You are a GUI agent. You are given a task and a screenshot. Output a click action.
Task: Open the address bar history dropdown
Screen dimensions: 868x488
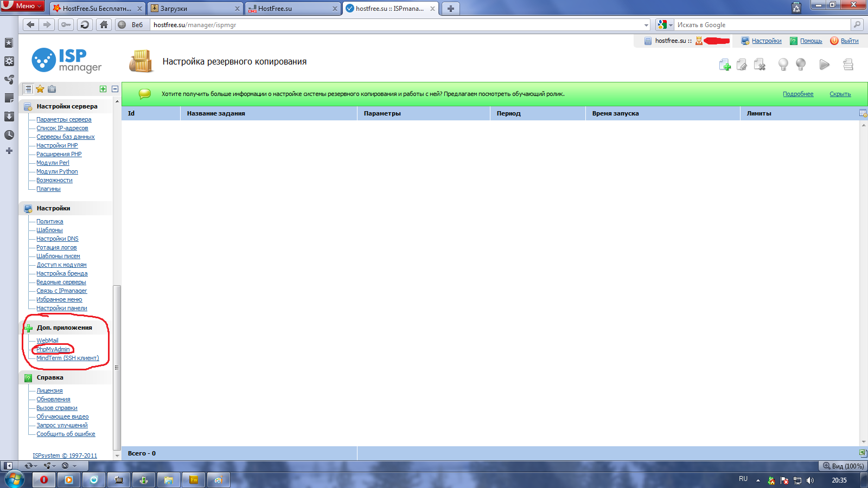pyautogui.click(x=646, y=25)
